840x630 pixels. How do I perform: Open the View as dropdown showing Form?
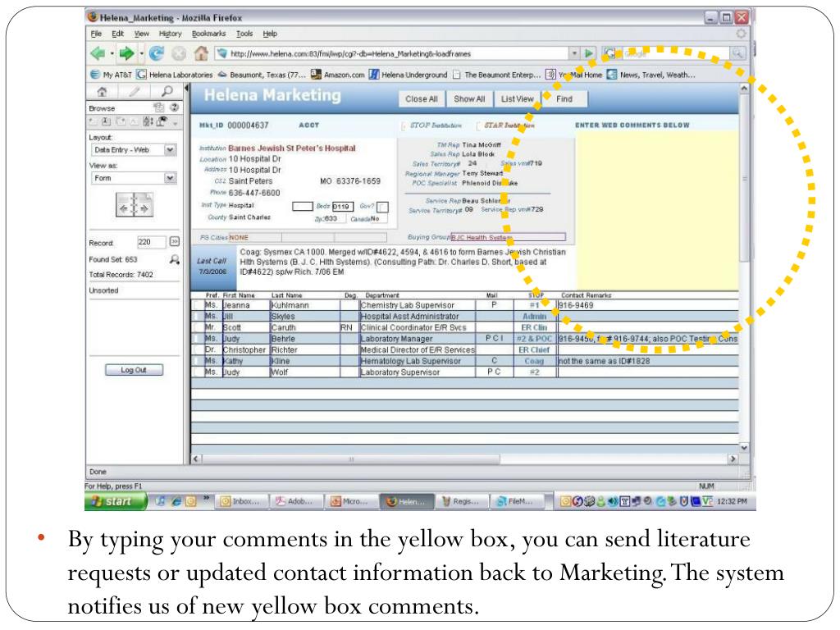point(134,178)
